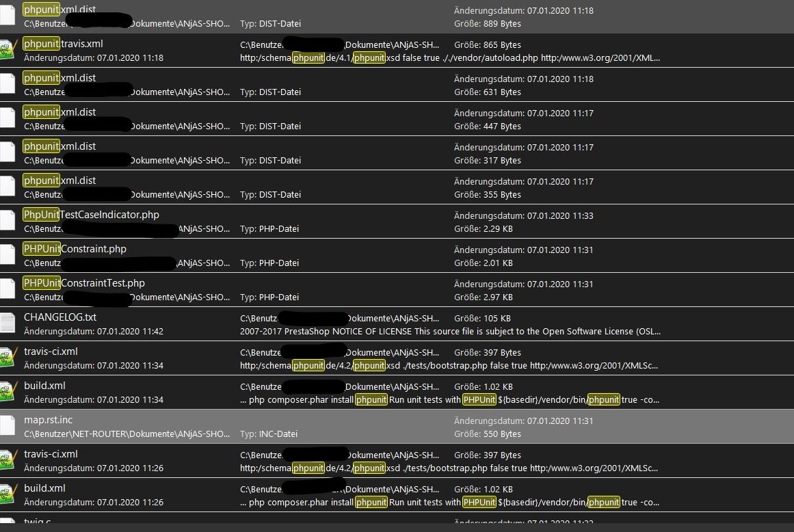
Task: Click the XML file icon of phpunit travis.xml
Action: pos(8,50)
